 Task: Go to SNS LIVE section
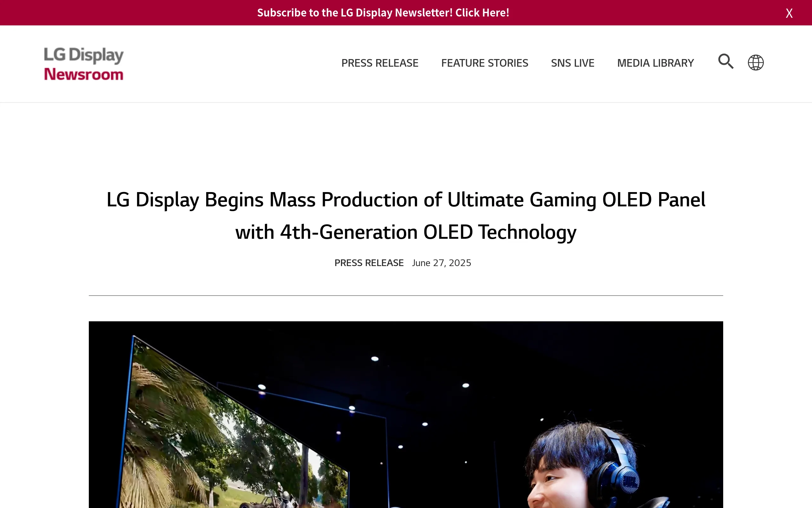click(x=573, y=63)
